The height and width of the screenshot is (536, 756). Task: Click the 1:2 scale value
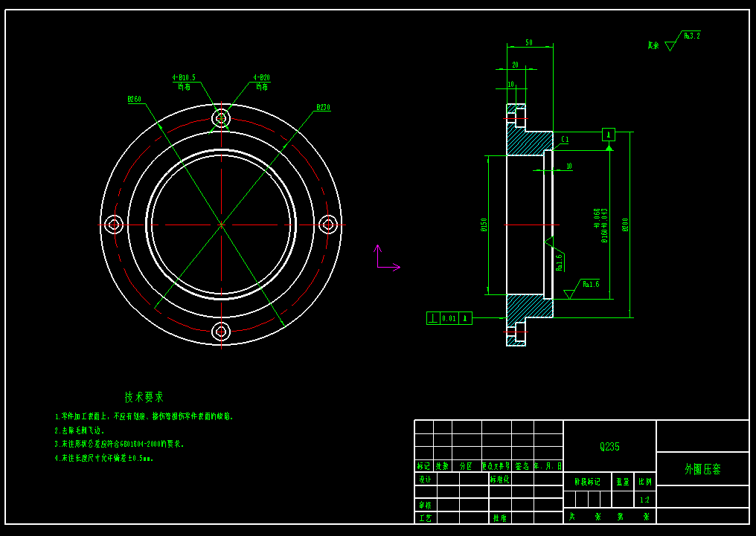644,500
